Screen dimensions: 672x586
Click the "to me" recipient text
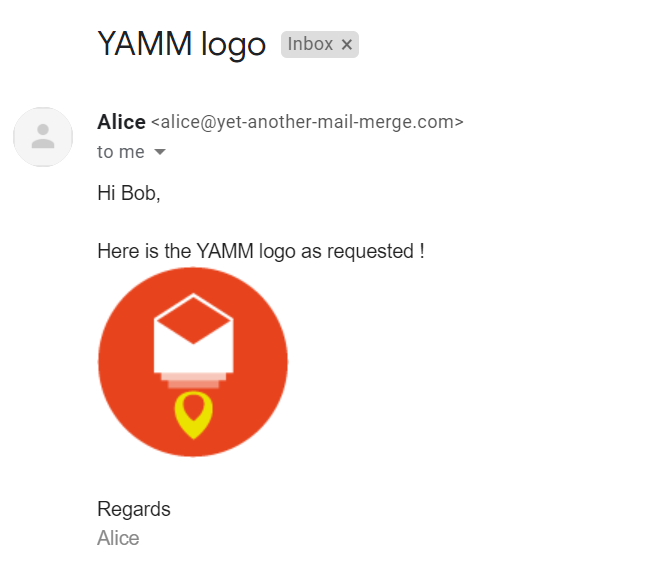(120, 152)
